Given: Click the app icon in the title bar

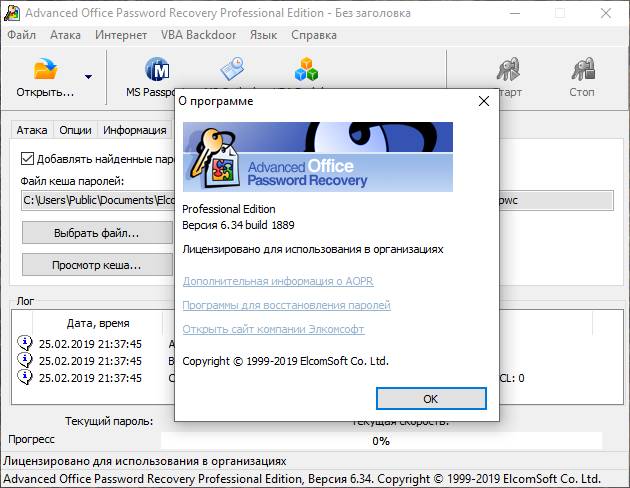Looking at the screenshot, I should click(x=11, y=13).
